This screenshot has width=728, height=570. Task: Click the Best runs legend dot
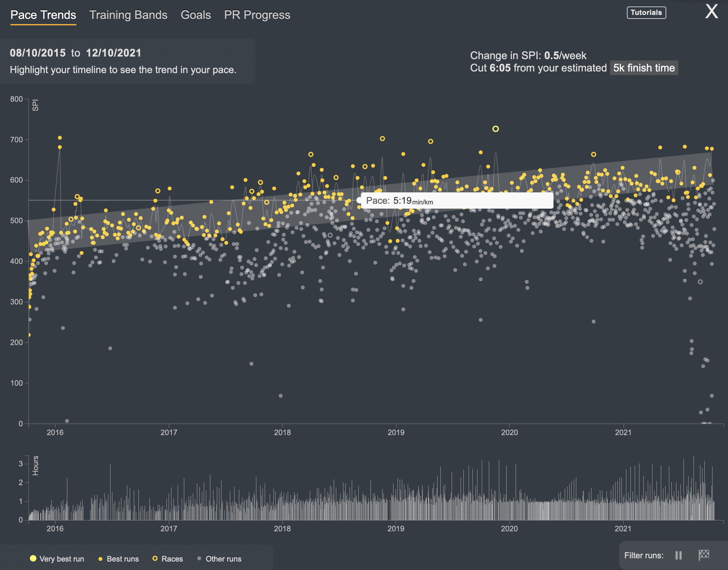click(100, 559)
